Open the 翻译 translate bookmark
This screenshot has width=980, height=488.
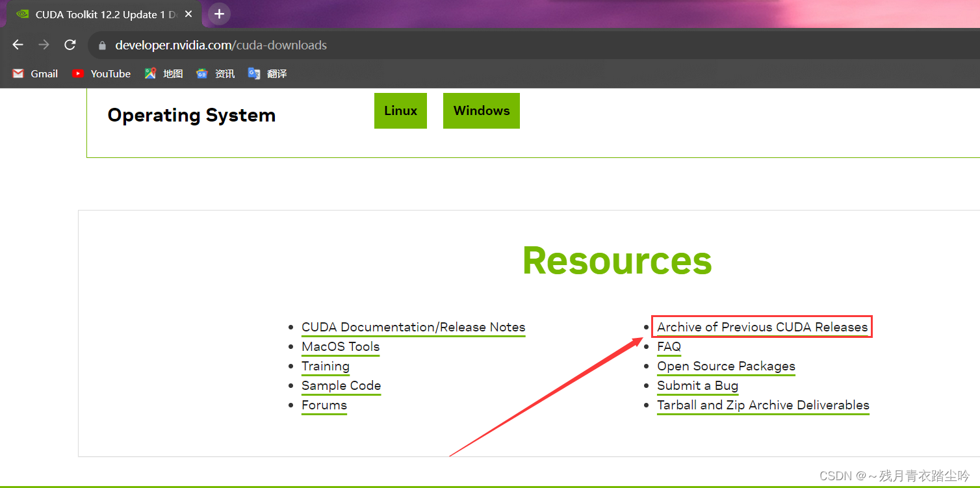point(268,73)
